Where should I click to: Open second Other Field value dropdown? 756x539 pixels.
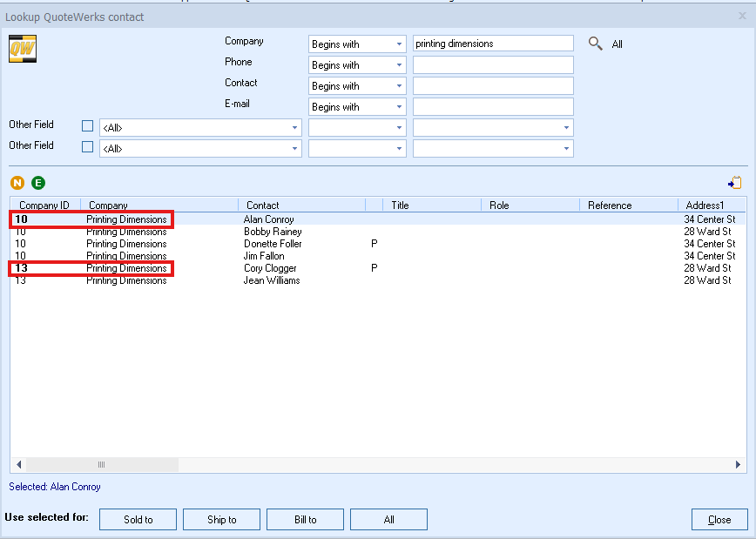[493, 149]
